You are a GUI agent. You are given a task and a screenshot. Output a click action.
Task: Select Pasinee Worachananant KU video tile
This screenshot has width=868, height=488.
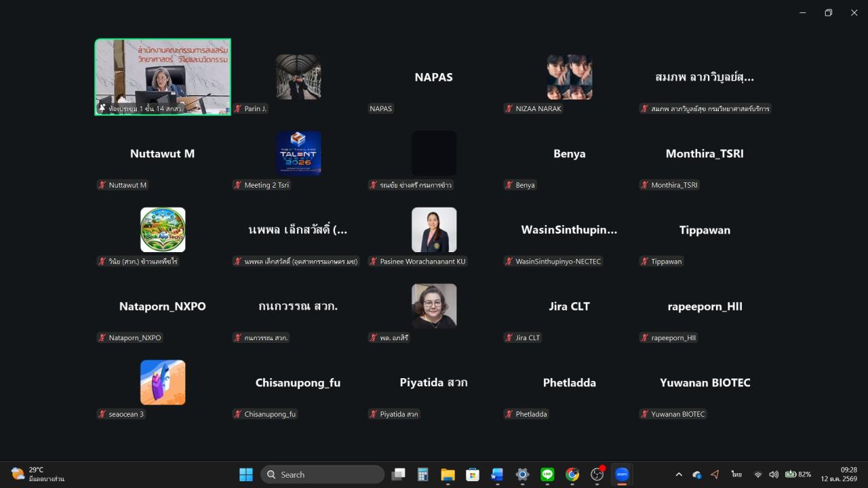(x=434, y=230)
